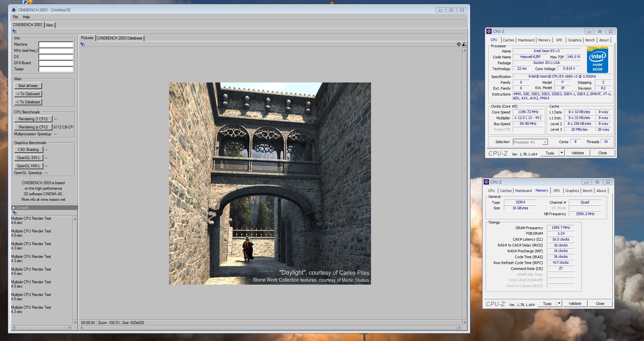
Task: Open the Processor #1 selection dropdown
Action: (530, 142)
